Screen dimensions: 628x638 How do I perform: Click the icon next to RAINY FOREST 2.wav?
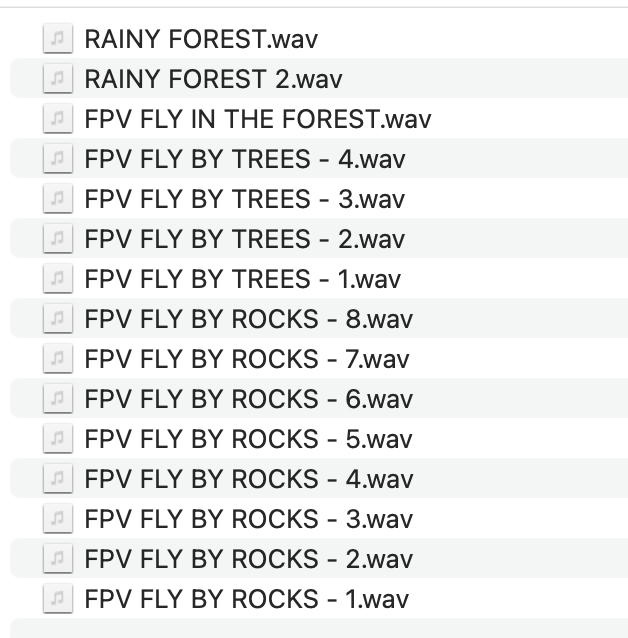click(x=58, y=79)
